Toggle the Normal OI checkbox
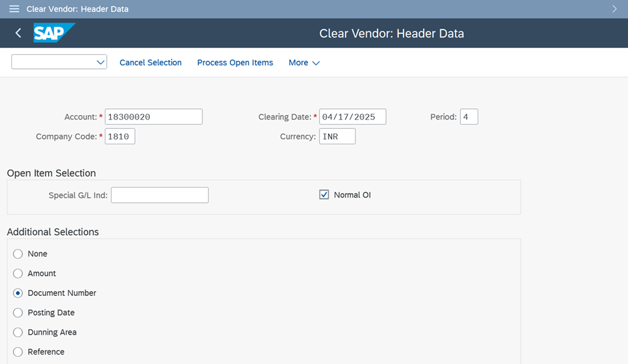 pyautogui.click(x=324, y=194)
